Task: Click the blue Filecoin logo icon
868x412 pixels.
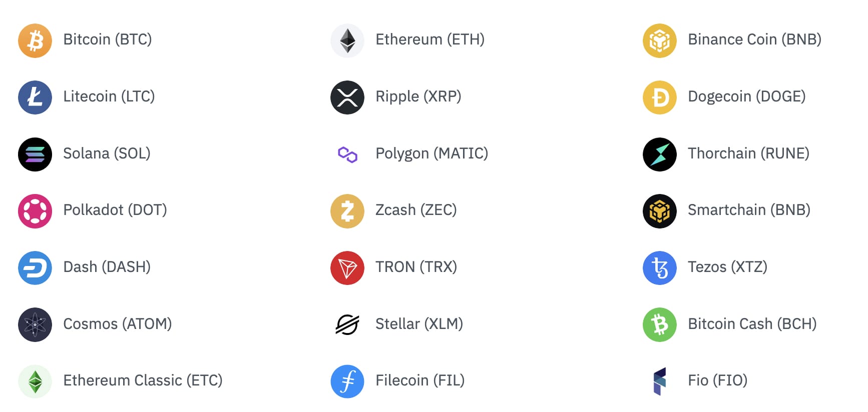Action: (347, 381)
